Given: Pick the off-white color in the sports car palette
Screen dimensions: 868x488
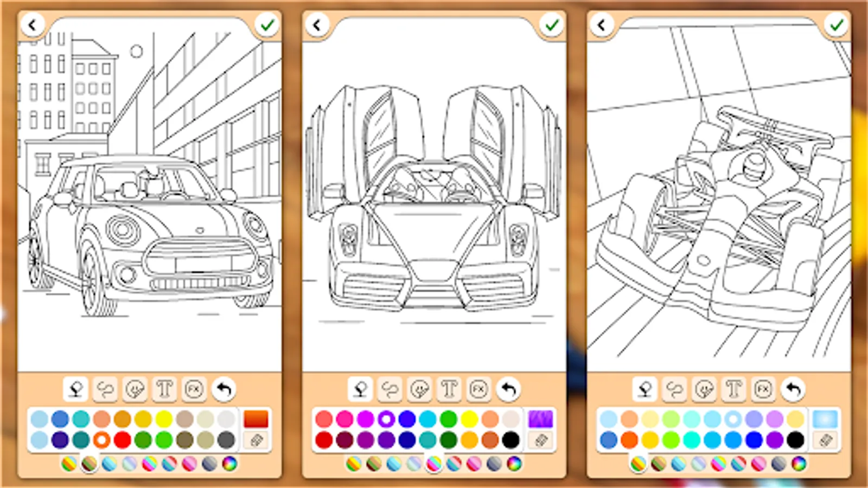Looking at the screenshot, I should (x=510, y=419).
